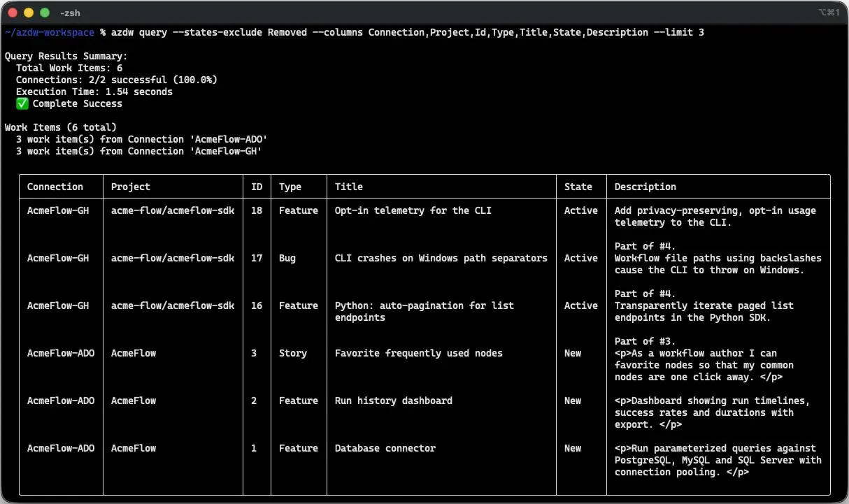Click the title 'CLI crashes on Windows path separators'
The image size is (849, 504).
(441, 258)
